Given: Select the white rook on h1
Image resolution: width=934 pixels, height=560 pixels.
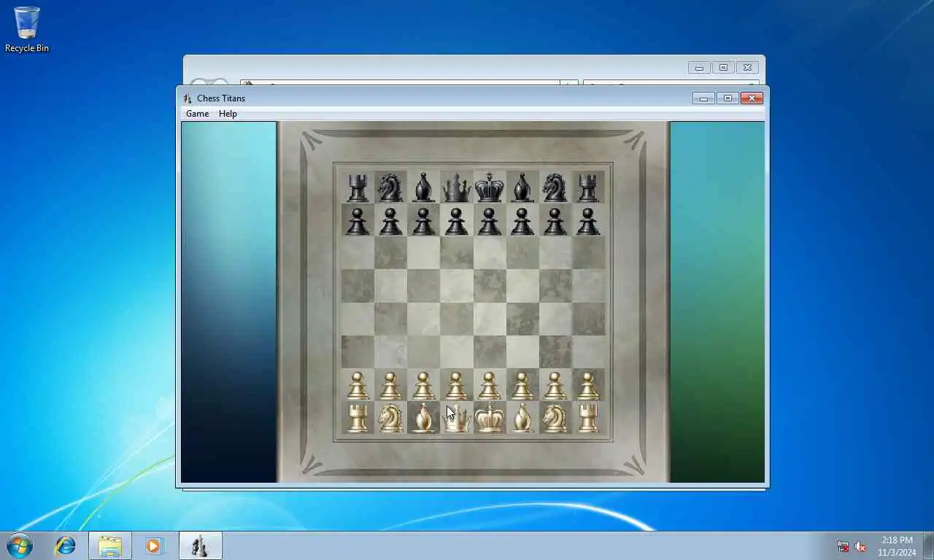Looking at the screenshot, I should click(588, 419).
